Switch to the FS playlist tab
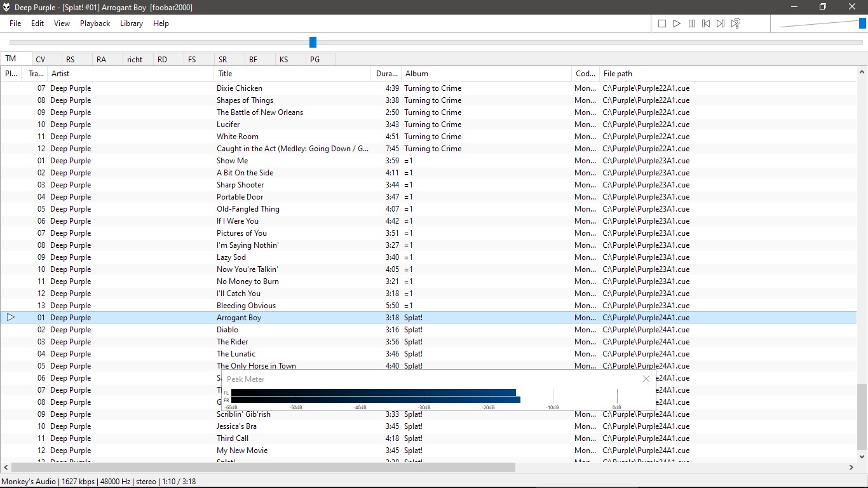The image size is (868, 488). (200, 59)
